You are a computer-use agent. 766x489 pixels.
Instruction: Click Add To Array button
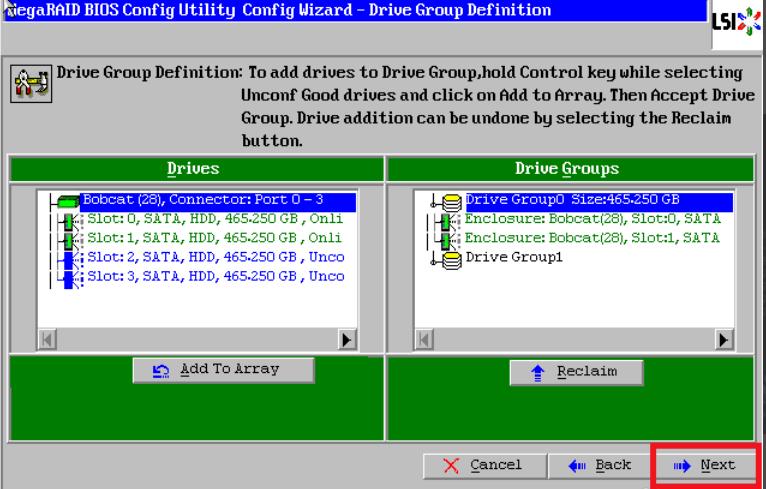pos(223,370)
